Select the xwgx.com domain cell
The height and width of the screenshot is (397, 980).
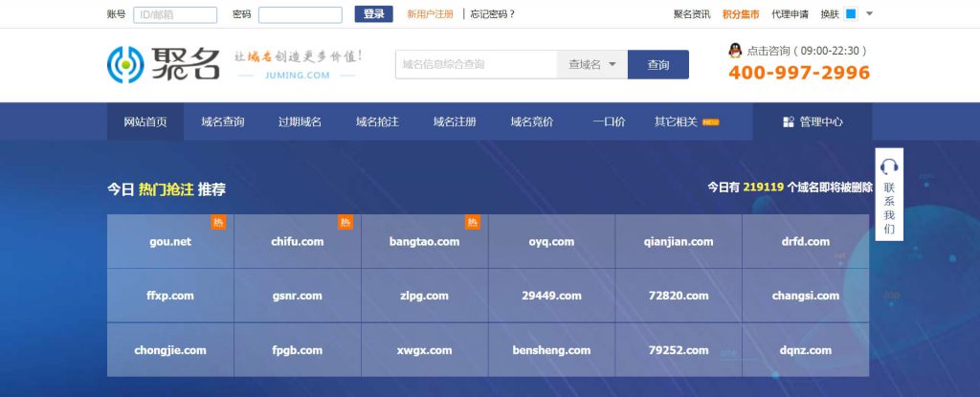tap(424, 350)
